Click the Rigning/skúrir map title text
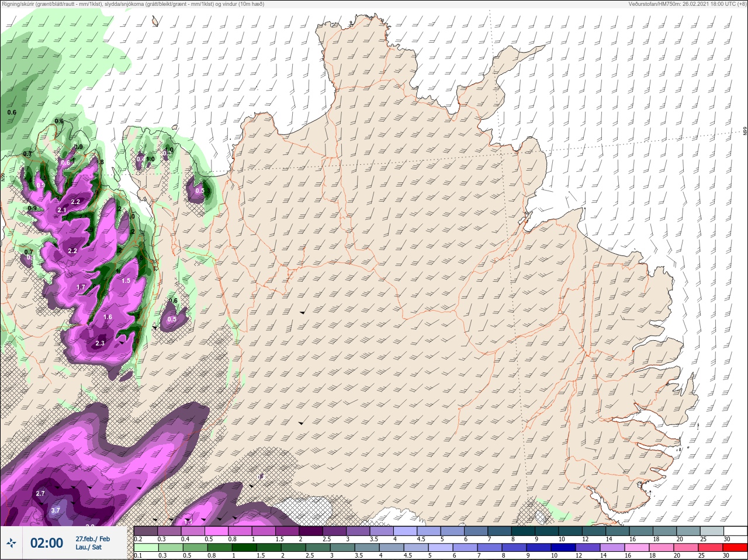 pos(133,4)
